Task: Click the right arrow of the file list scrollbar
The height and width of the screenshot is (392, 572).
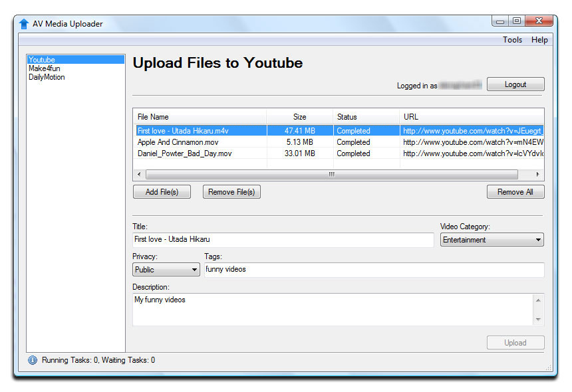Action: pyautogui.click(x=537, y=175)
